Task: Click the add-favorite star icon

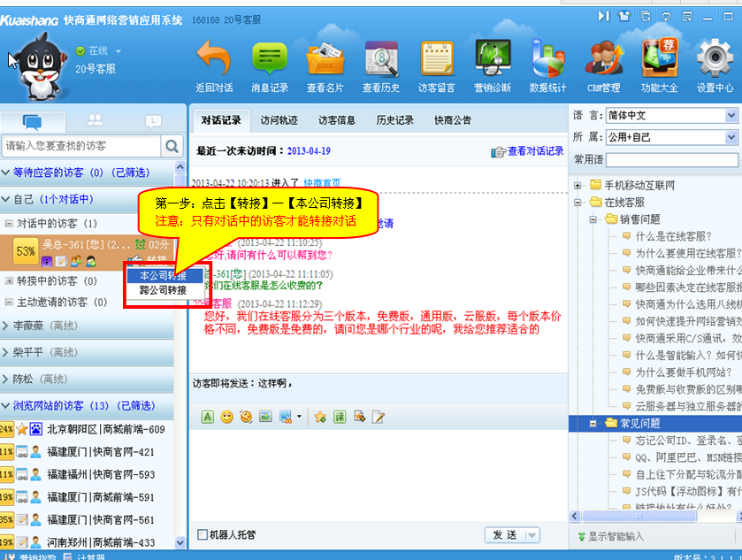Action: point(320,417)
